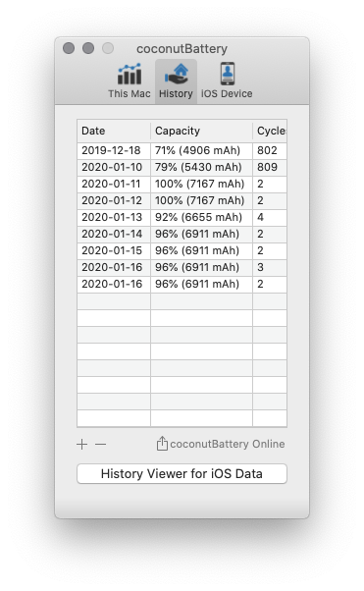Image resolution: width=364 pixels, height=591 pixels.
Task: Select the History hand-and-house icon
Action: point(176,74)
